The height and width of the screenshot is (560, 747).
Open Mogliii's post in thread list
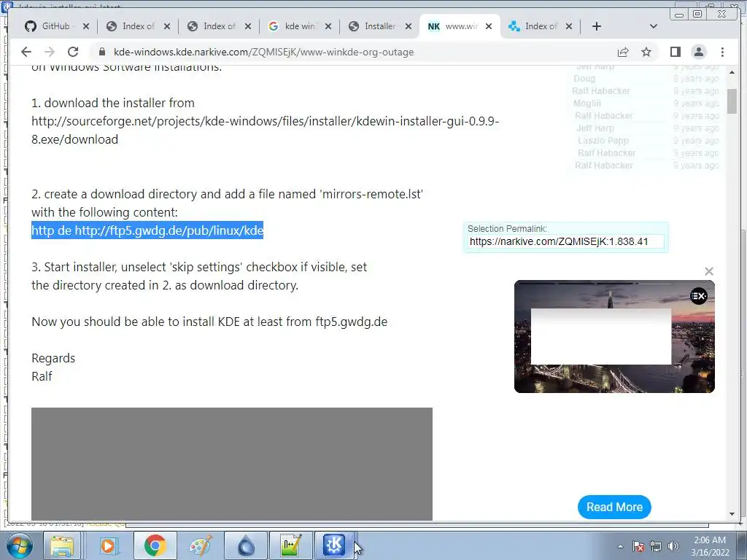(x=587, y=104)
